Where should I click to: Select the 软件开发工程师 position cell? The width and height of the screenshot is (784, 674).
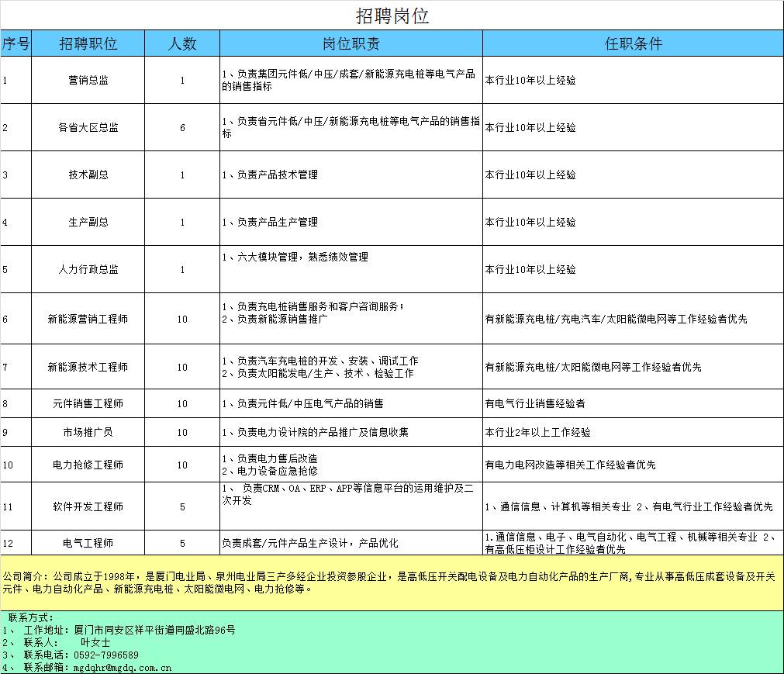[88, 507]
